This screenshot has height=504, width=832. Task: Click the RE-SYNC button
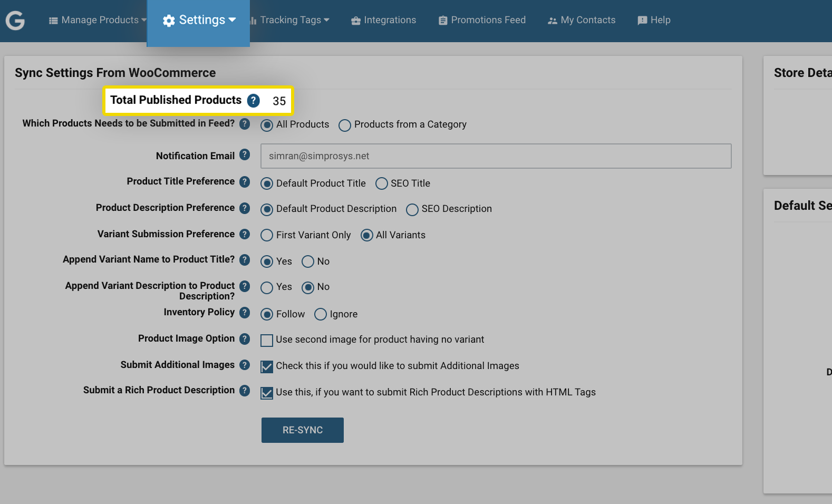[303, 430]
